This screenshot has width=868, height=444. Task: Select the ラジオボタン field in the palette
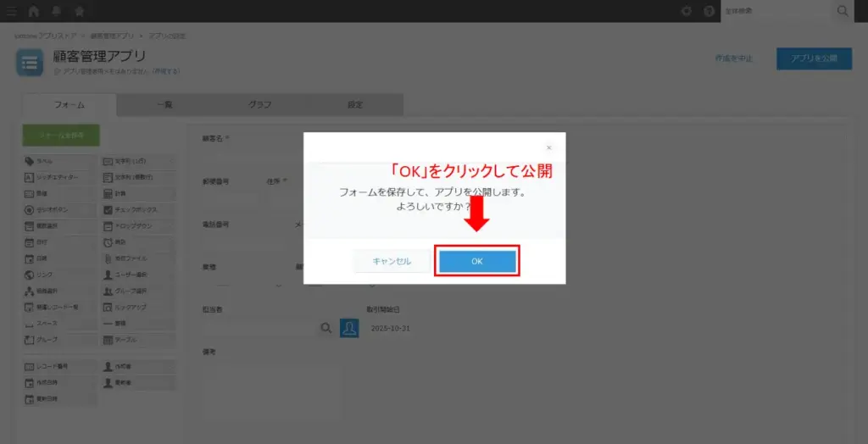click(x=60, y=210)
